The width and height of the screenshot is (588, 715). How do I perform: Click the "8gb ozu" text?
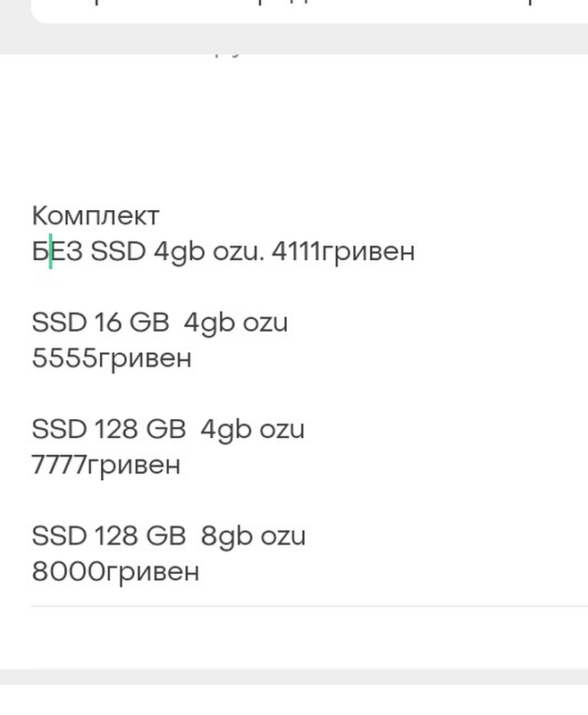click(253, 535)
